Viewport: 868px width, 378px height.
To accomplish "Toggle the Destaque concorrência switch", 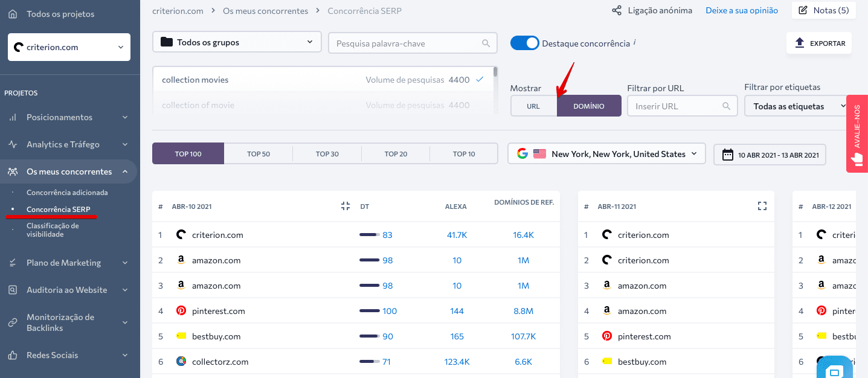I will 524,43.
